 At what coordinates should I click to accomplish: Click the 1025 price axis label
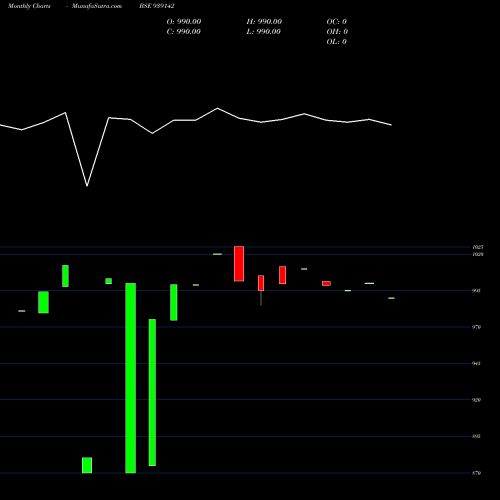478,247
